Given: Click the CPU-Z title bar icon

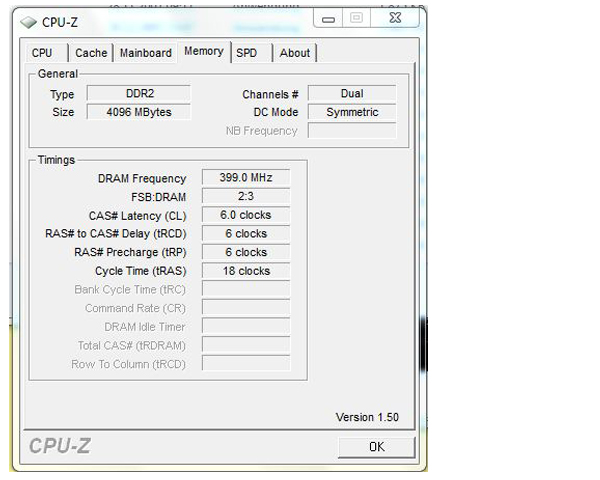Looking at the screenshot, I should 28,22.
